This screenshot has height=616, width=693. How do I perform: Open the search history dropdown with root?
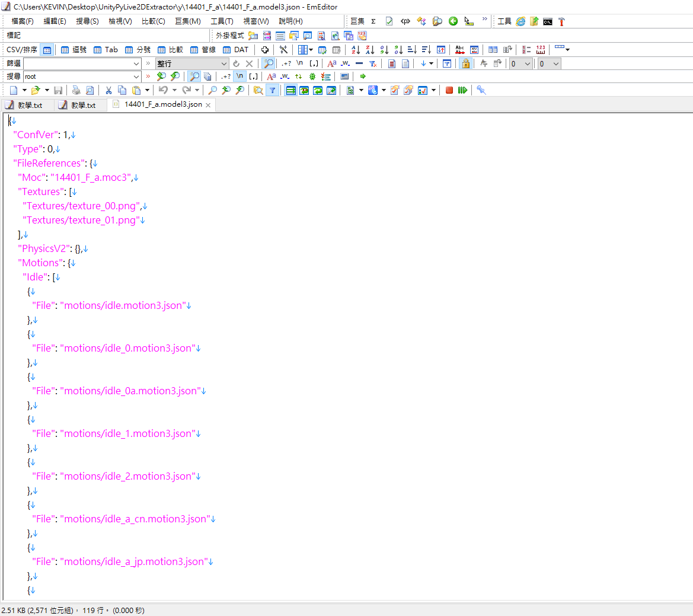pyautogui.click(x=136, y=76)
